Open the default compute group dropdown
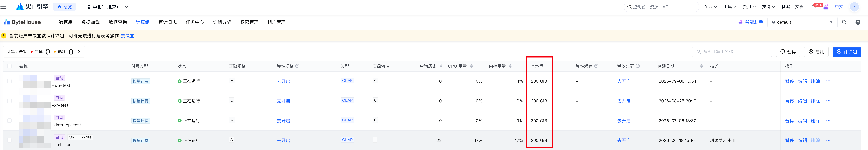The width and height of the screenshot is (868, 150). tap(802, 22)
